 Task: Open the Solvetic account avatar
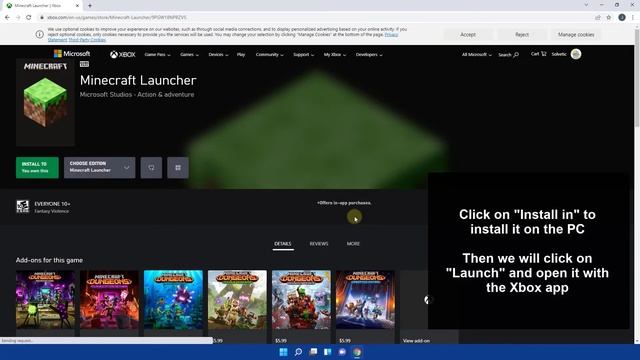click(x=576, y=54)
